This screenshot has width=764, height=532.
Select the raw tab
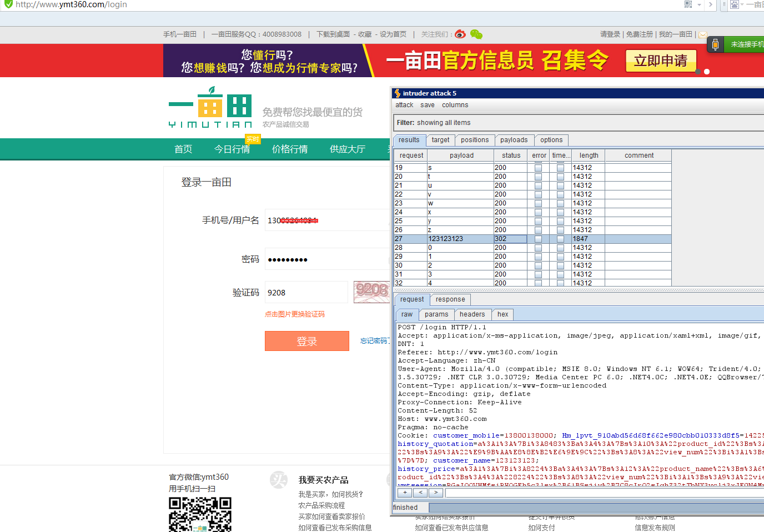point(407,314)
